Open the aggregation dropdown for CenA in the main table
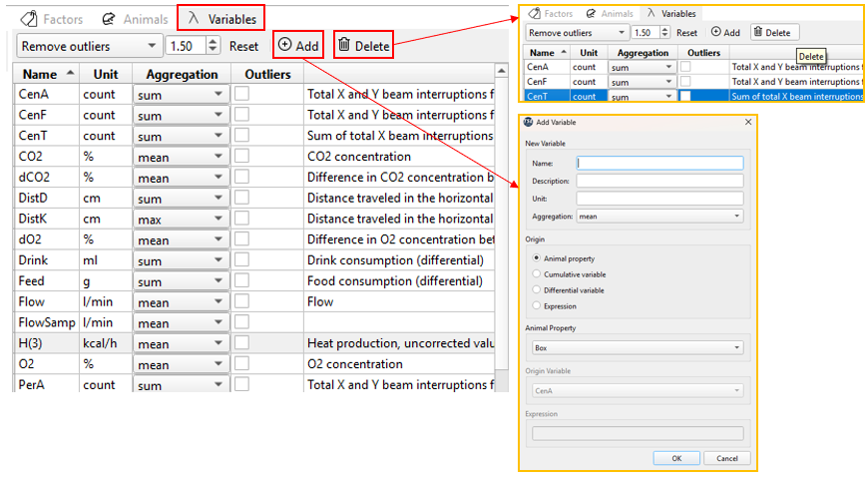This screenshot has width=868, height=478. (181, 95)
